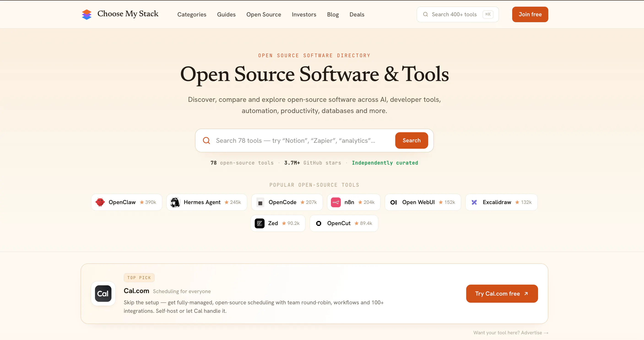This screenshot has height=340, width=644.
Task: Click the star icon next to Zed 90.2k
Action: click(x=284, y=223)
